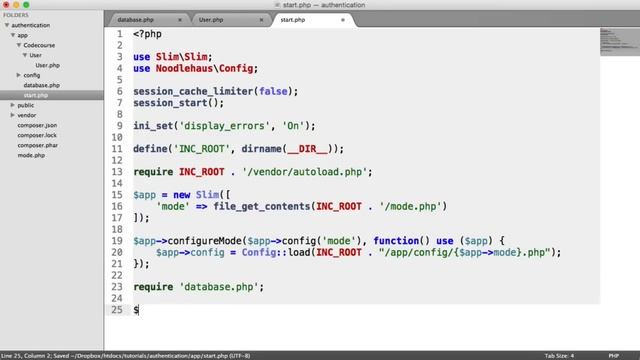Click the ini_set display_errors line
This screenshot has width=640, height=360.
coord(224,126)
